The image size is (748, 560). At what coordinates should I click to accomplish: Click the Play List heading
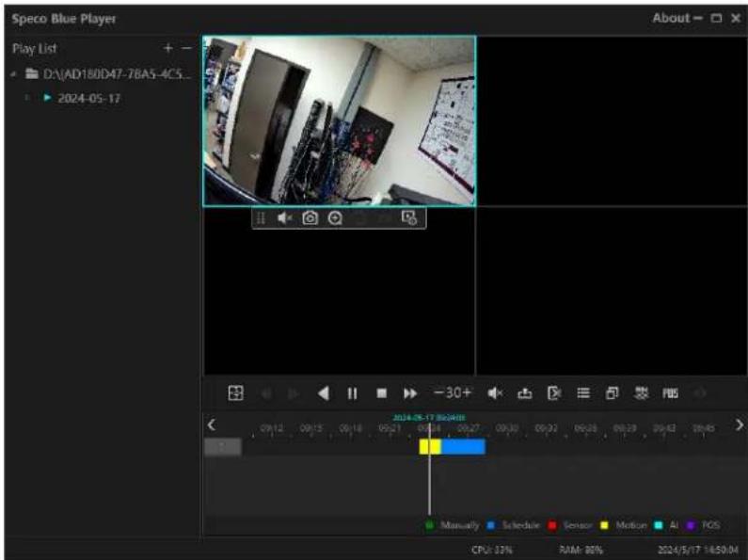coord(35,49)
